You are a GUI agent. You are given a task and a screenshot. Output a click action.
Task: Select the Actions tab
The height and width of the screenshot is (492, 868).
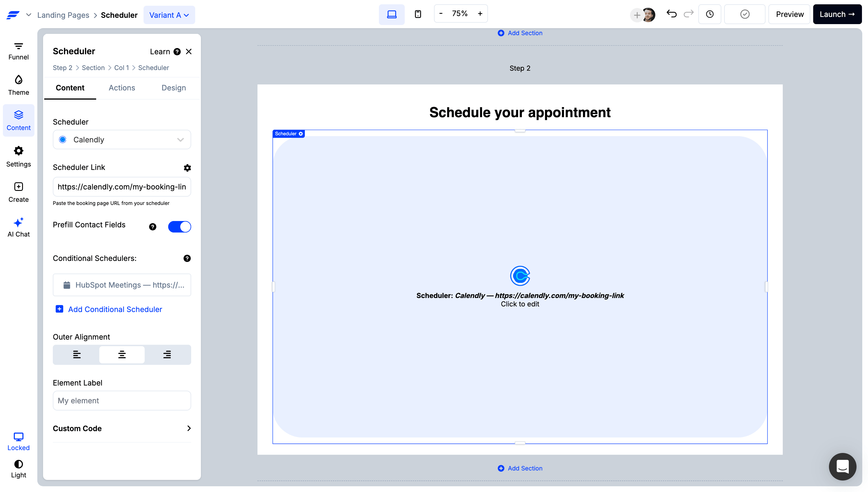pyautogui.click(x=122, y=88)
